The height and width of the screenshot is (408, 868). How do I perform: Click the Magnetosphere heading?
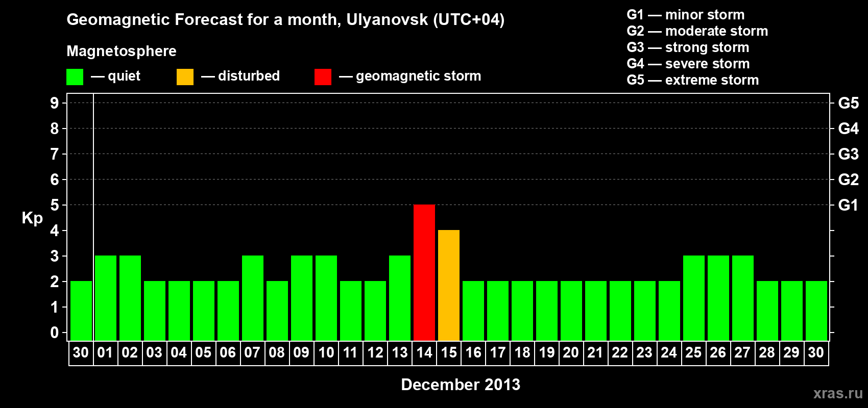pos(122,51)
